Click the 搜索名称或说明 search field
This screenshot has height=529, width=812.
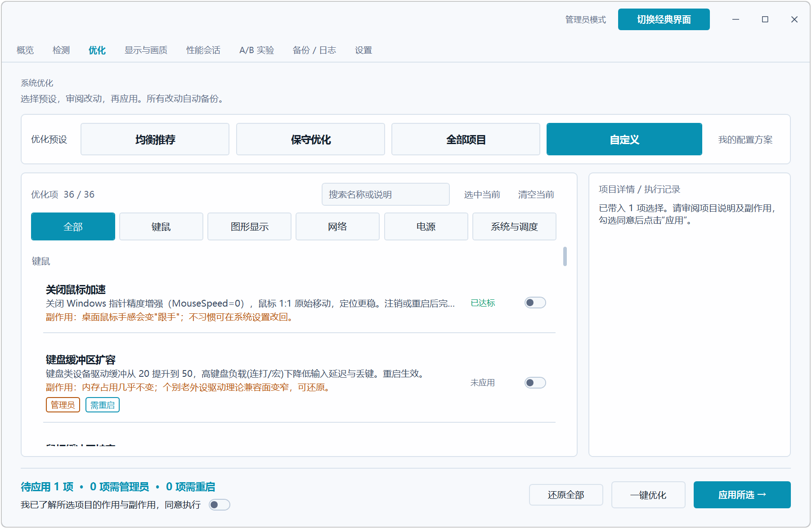(386, 194)
